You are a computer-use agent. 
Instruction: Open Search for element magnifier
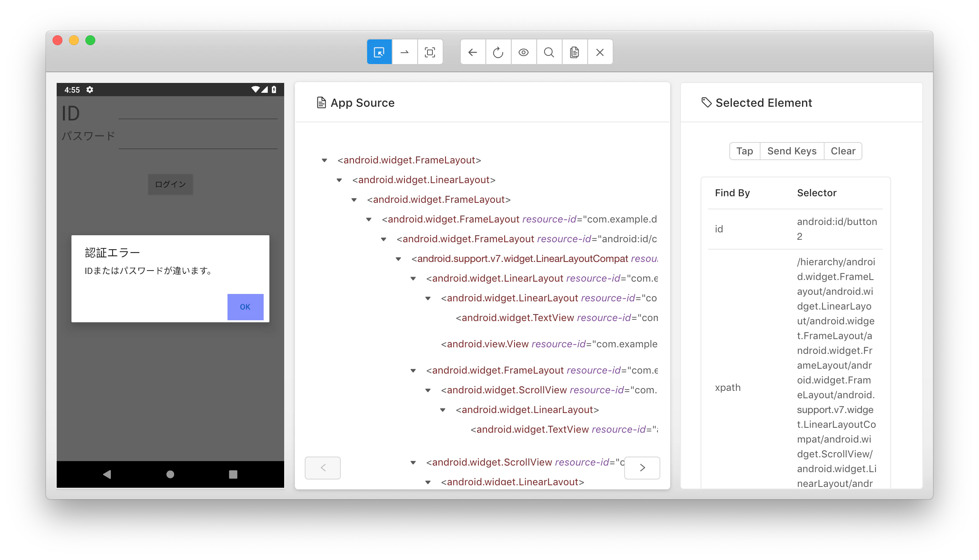point(549,52)
